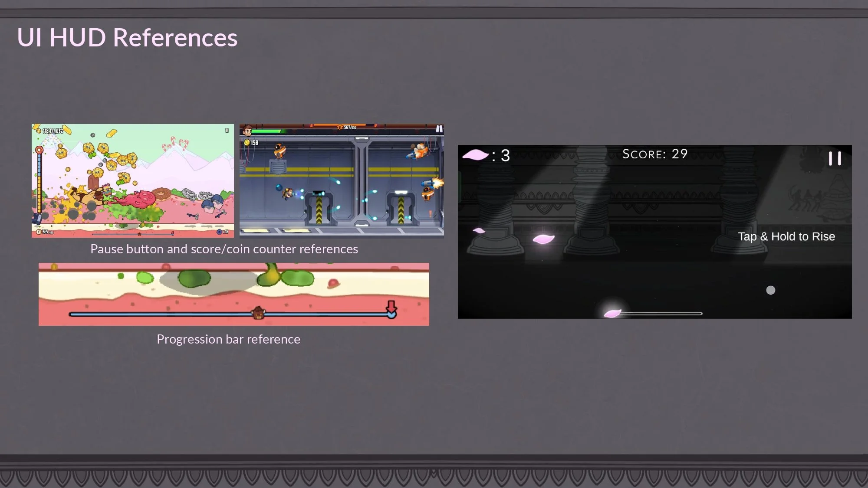This screenshot has width=868, height=488.
Task: Click the '118,177,032' score text
Action: [53, 131]
